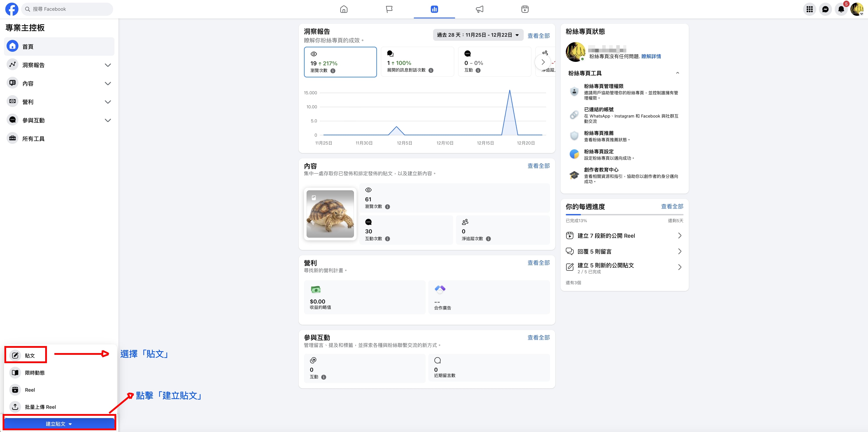Select the 瀏覽次數 metric card

[340, 62]
